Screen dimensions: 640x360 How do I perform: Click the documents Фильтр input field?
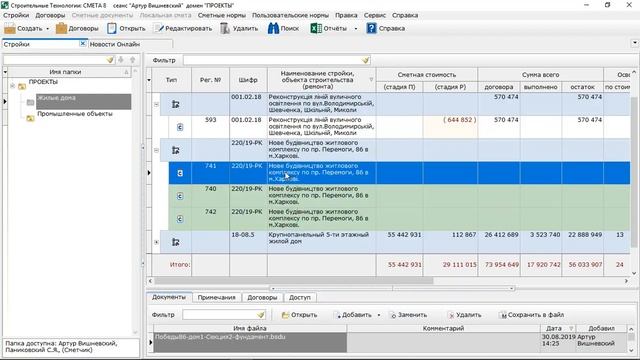tap(219, 315)
